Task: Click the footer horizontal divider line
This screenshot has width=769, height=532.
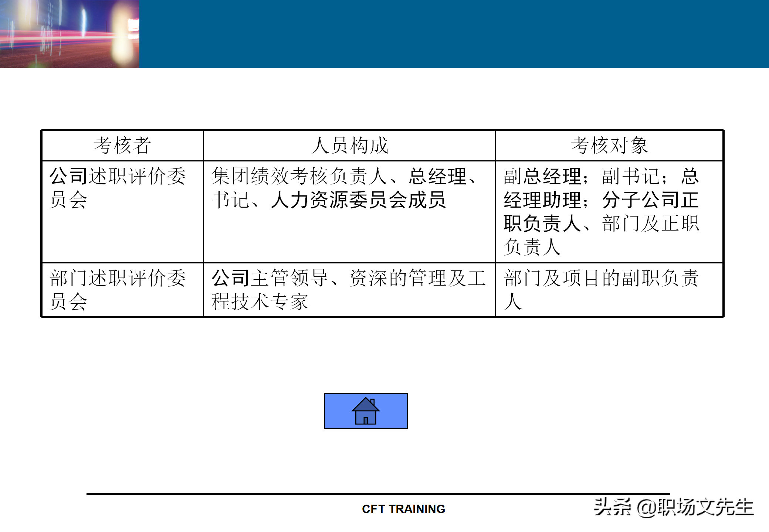Action: click(378, 494)
